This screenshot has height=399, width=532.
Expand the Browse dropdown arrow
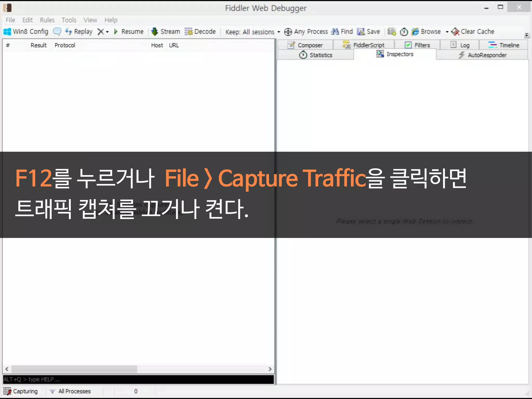pyautogui.click(x=447, y=32)
